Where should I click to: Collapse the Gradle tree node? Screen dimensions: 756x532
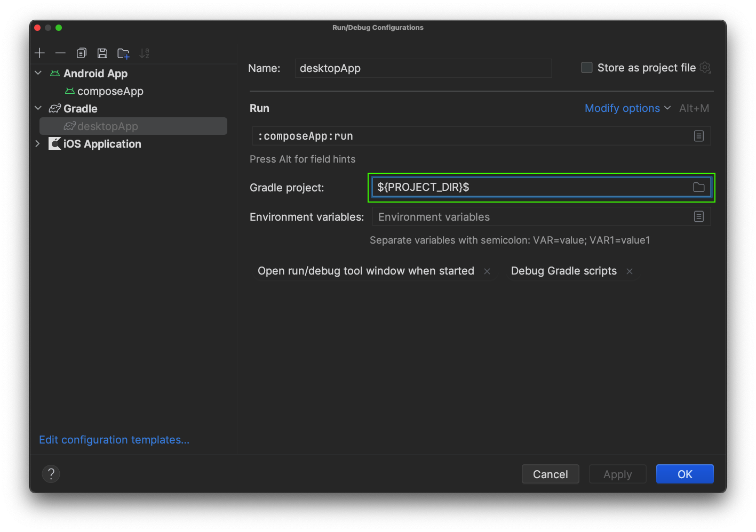(38, 108)
